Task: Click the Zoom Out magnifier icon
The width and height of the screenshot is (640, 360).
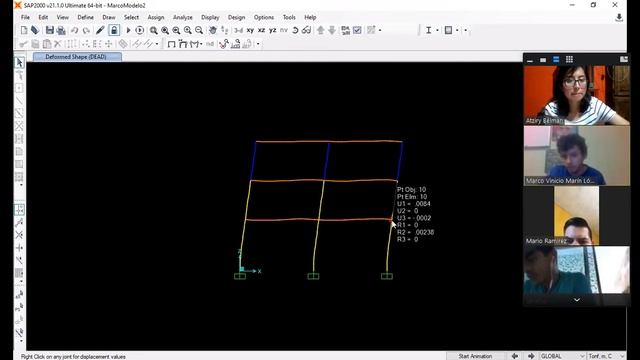Action: [199, 30]
